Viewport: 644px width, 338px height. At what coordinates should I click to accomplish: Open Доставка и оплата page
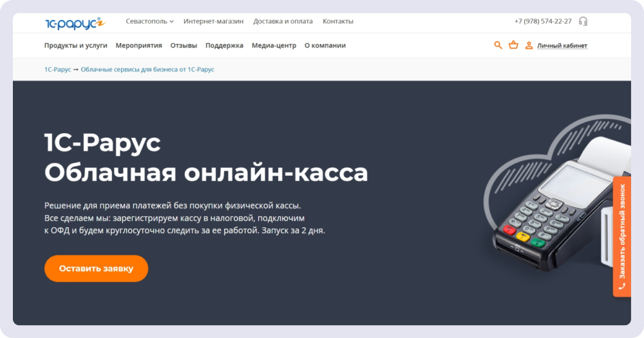[283, 21]
